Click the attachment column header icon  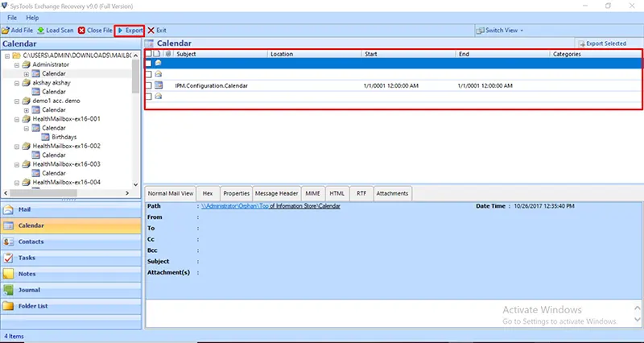167,53
